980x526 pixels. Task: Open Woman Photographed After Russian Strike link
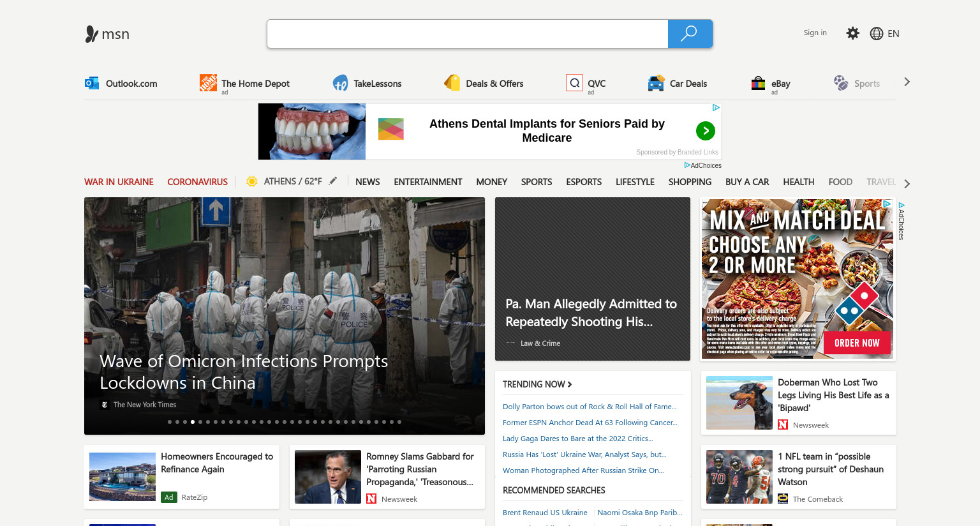(x=583, y=470)
